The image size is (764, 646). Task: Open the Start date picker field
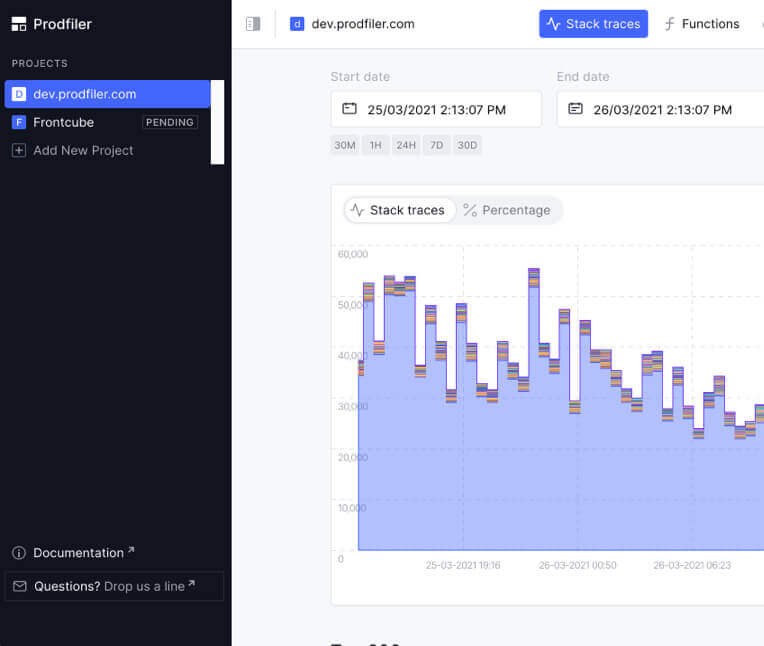click(x=436, y=109)
